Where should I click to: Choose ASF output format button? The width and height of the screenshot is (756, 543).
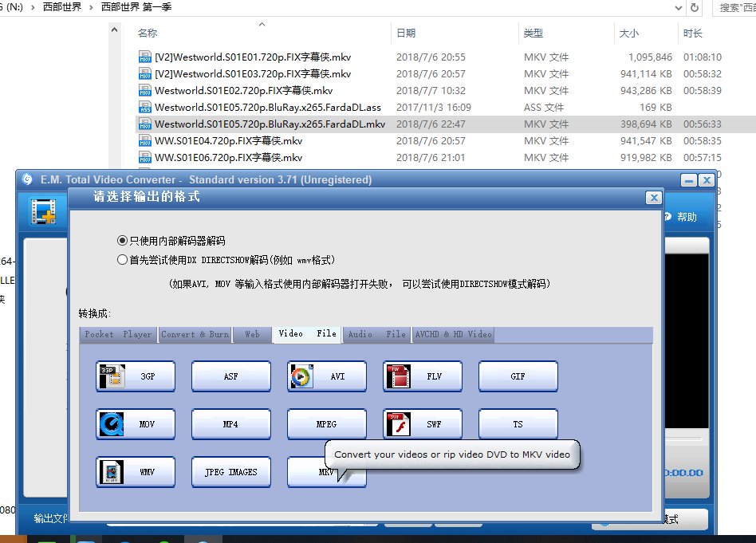coord(231,376)
